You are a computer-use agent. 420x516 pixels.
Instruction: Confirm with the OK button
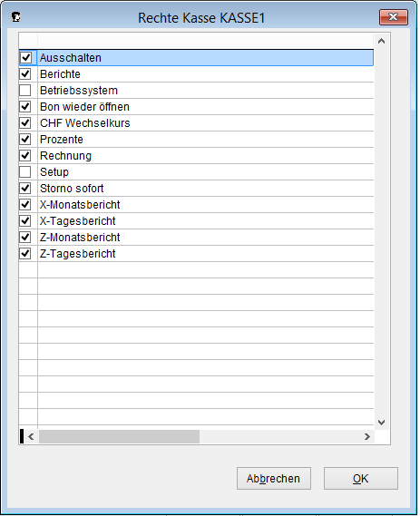coord(361,478)
